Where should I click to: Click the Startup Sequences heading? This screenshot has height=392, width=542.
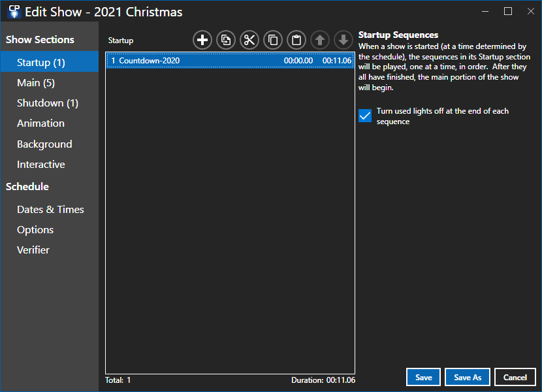[x=398, y=35]
